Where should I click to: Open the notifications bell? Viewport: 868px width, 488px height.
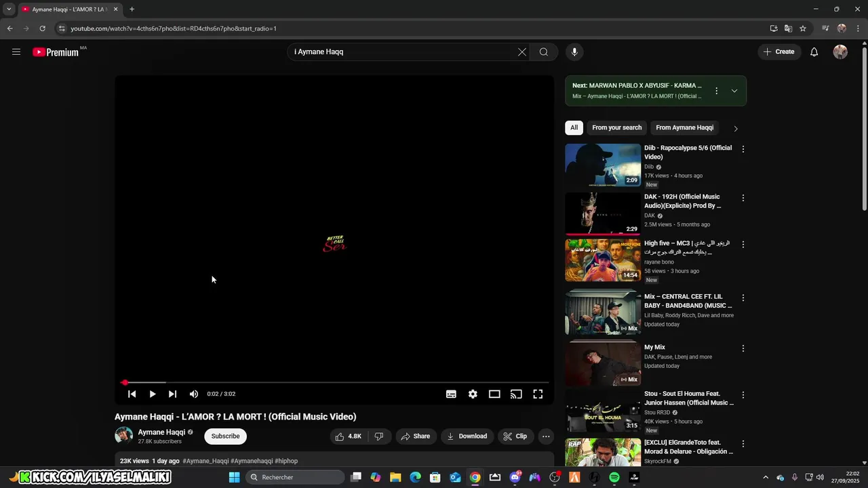pos(814,52)
